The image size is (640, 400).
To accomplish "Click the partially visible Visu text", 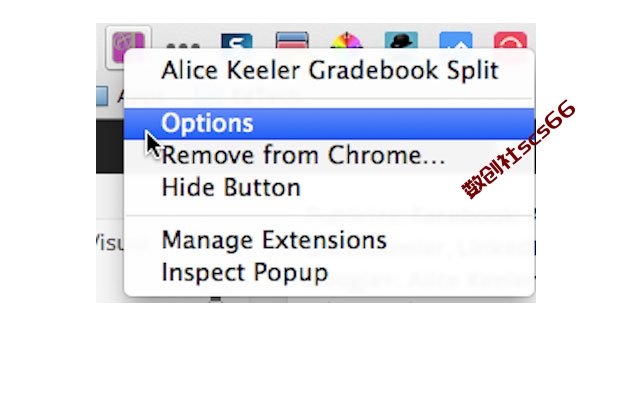I will point(109,242).
